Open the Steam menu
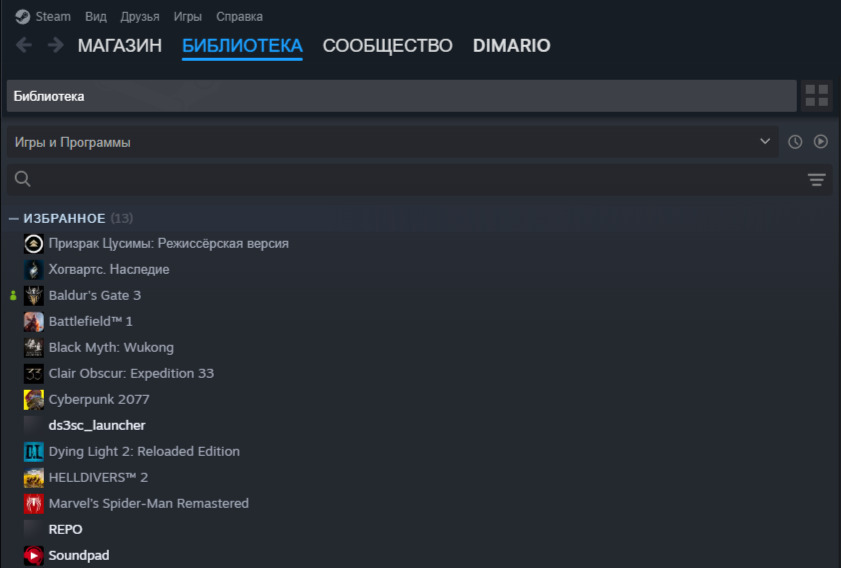 43,16
